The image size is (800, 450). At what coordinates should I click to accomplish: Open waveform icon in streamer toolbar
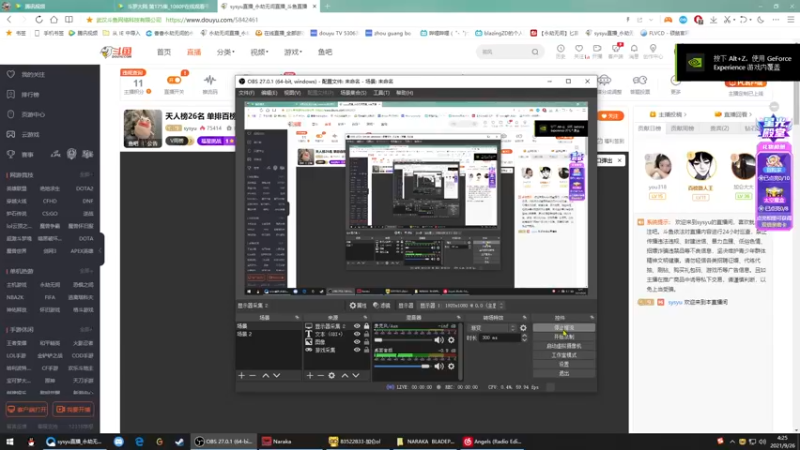click(x=210, y=80)
